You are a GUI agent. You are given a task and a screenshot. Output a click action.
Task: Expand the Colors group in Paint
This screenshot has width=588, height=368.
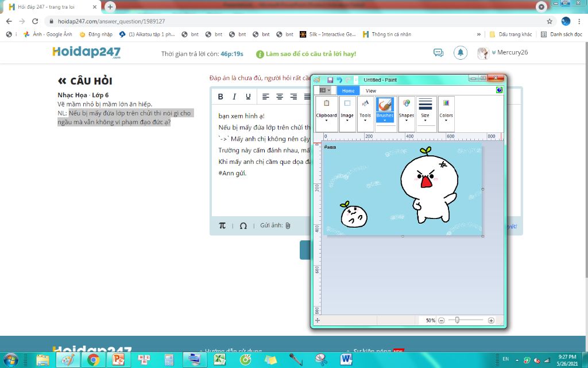click(x=446, y=114)
